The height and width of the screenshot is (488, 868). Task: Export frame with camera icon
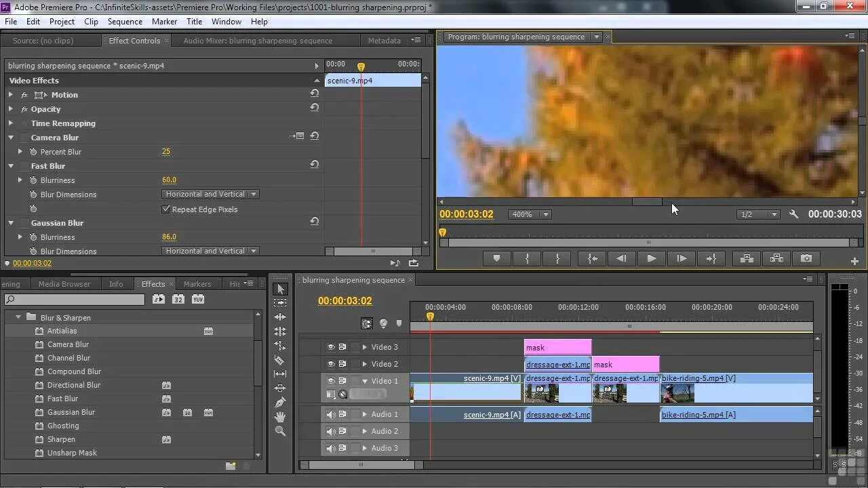point(806,258)
